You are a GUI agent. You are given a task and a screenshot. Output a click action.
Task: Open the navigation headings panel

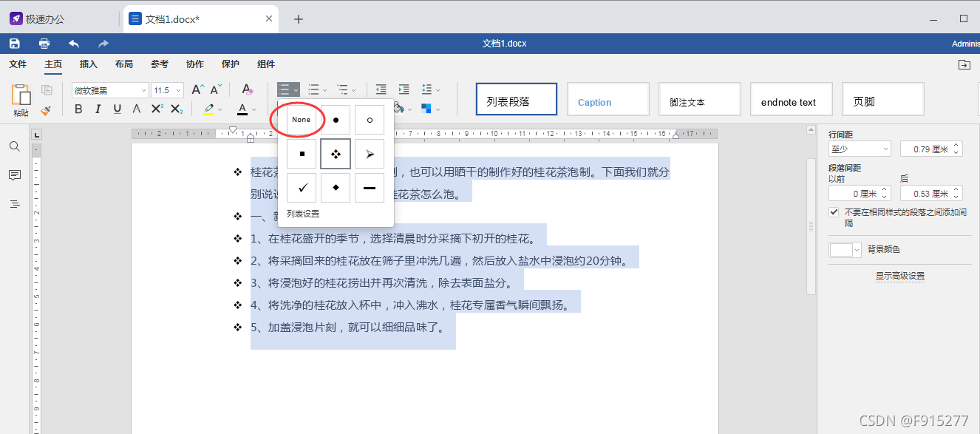15,204
